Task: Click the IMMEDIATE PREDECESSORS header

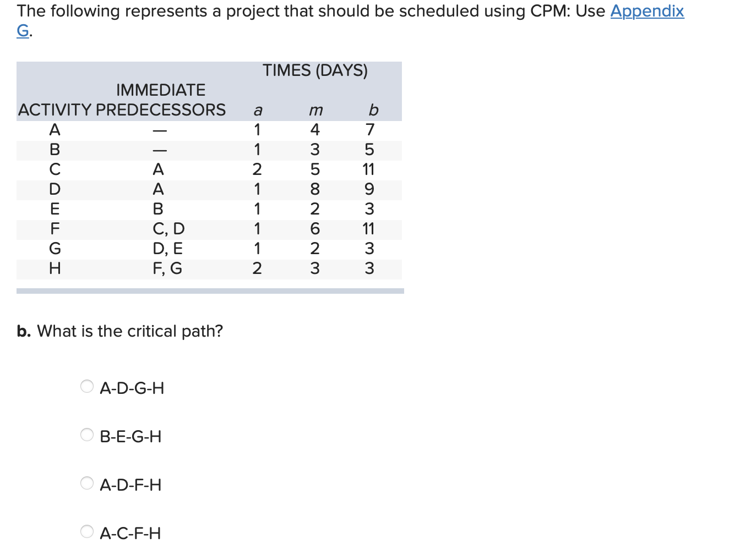Action: pyautogui.click(x=161, y=100)
